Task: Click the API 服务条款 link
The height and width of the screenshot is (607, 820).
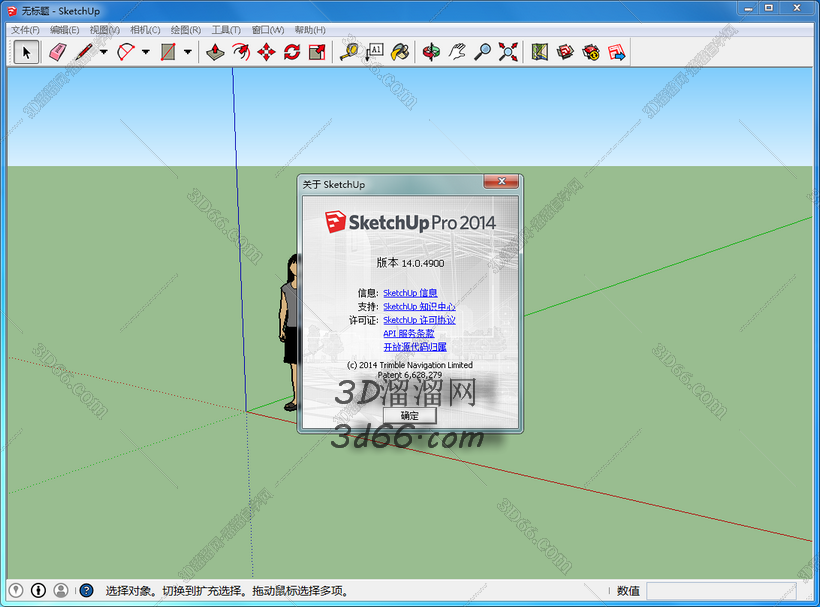Action: coord(408,334)
